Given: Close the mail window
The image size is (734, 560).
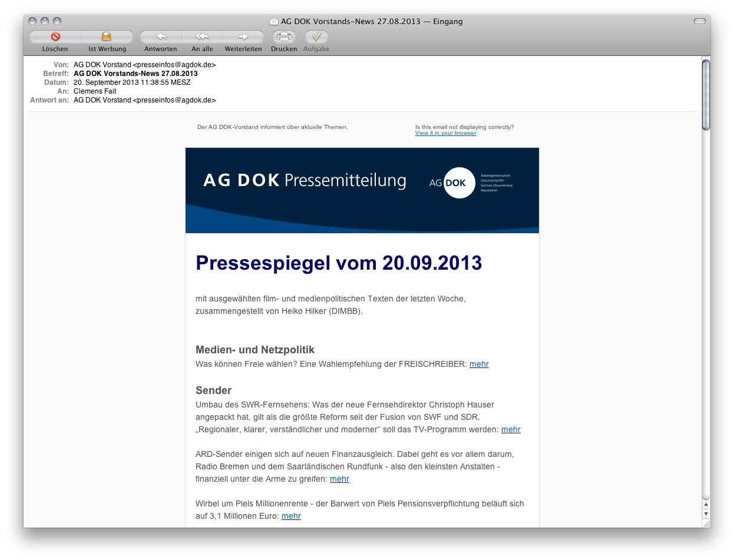Looking at the screenshot, I should coord(33,21).
